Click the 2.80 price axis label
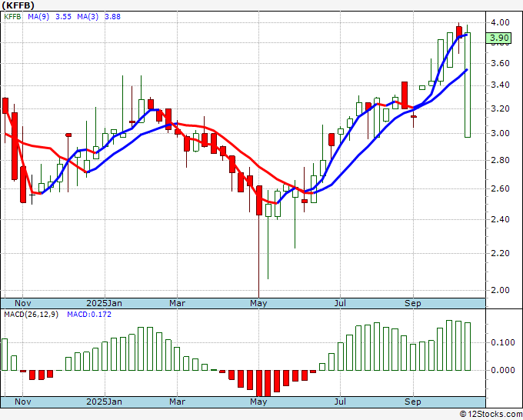 [x=500, y=160]
